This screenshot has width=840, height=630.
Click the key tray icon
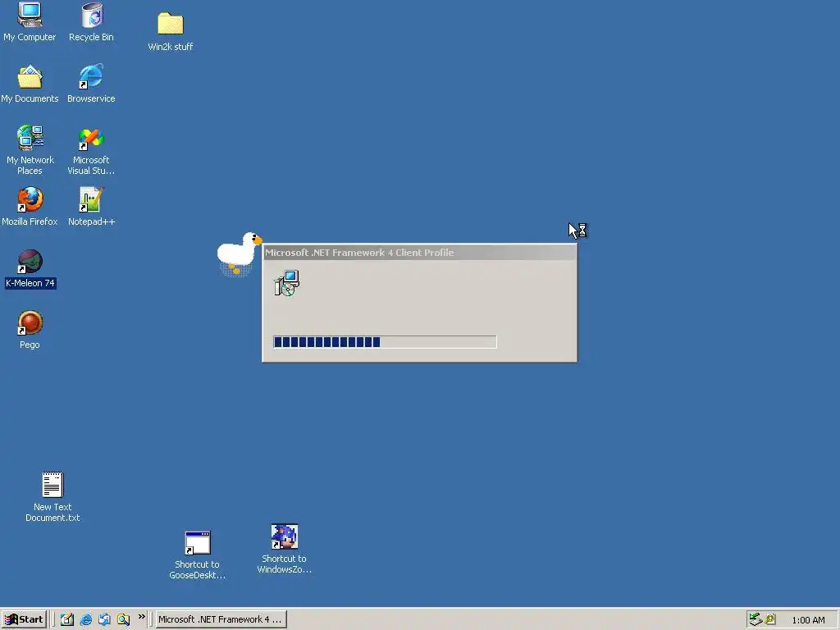point(770,619)
